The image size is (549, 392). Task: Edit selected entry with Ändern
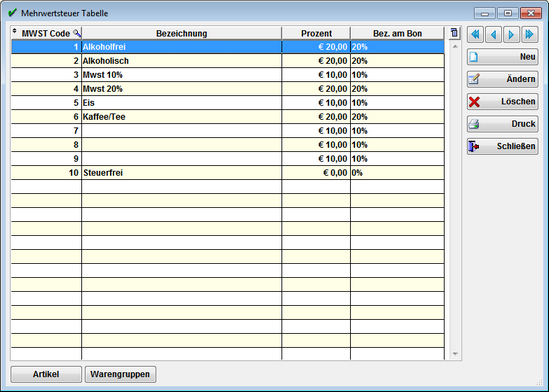click(502, 79)
